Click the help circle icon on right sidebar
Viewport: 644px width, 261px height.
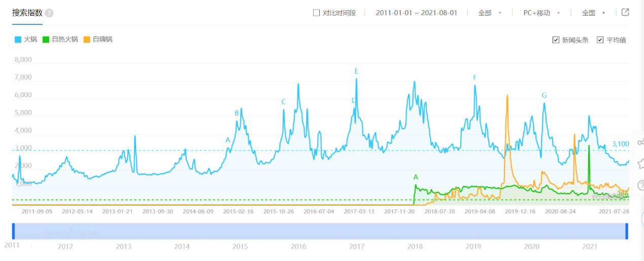click(641, 185)
